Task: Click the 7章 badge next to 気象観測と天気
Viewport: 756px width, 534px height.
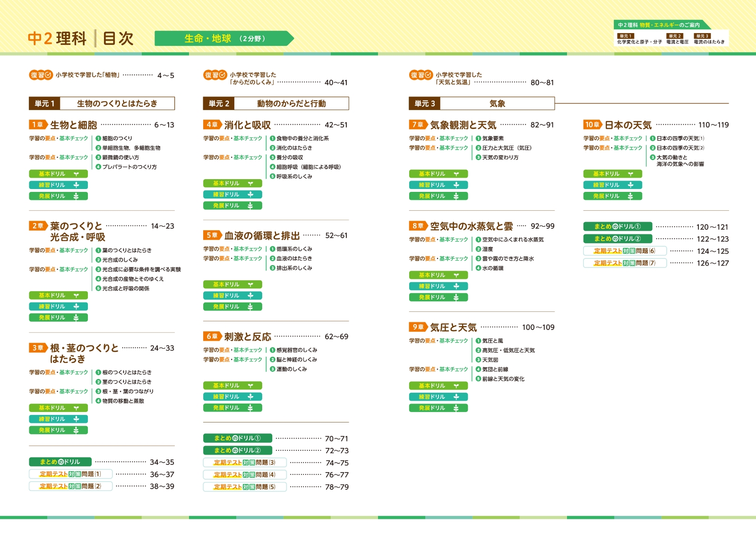Action: (418, 125)
